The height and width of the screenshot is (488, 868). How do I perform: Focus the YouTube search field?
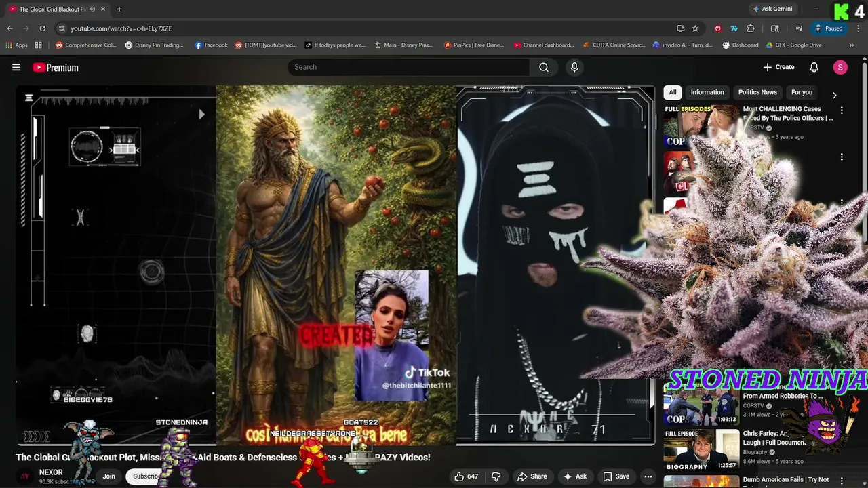408,67
